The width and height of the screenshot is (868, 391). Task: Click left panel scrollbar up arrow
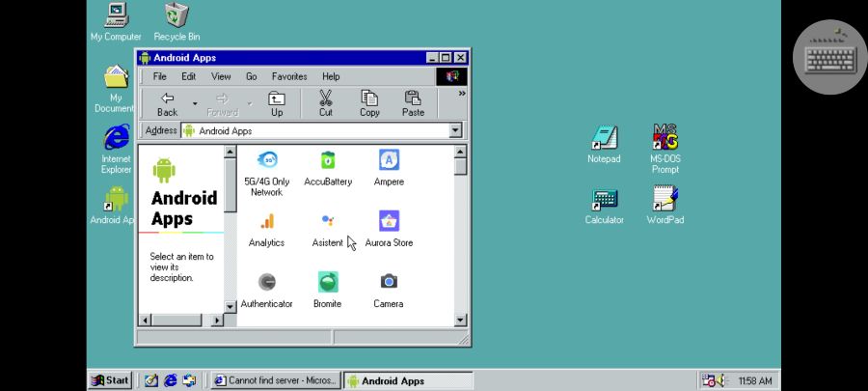point(231,152)
